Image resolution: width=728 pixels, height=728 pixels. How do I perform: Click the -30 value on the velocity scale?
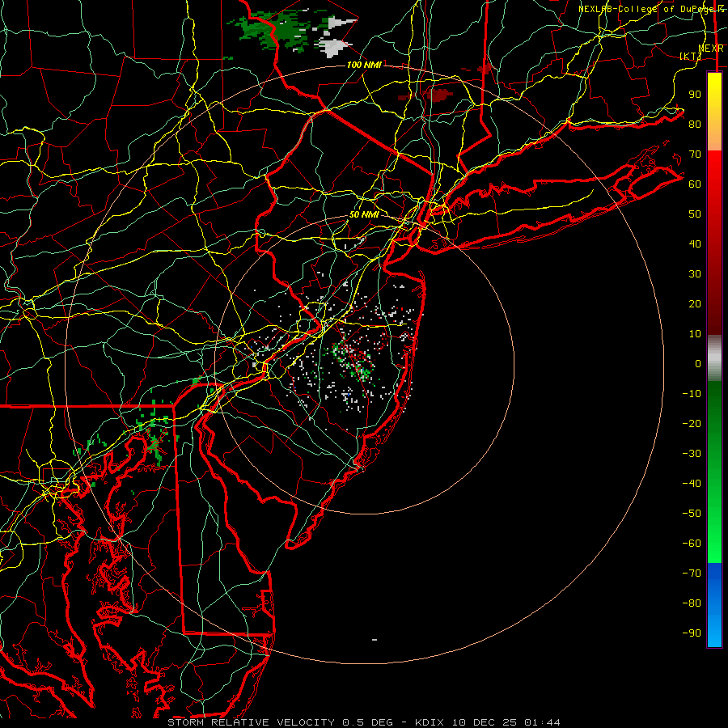[x=692, y=454]
